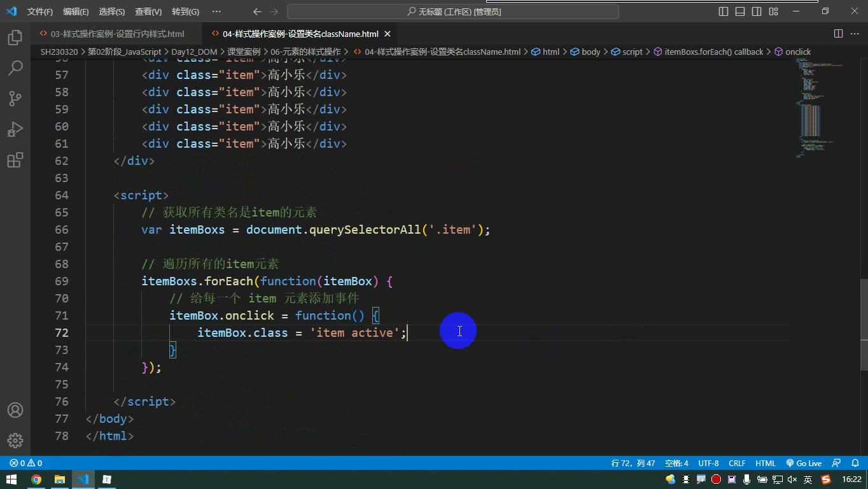Open the Run and Debug view
The width and height of the screenshot is (868, 489).
(x=15, y=129)
